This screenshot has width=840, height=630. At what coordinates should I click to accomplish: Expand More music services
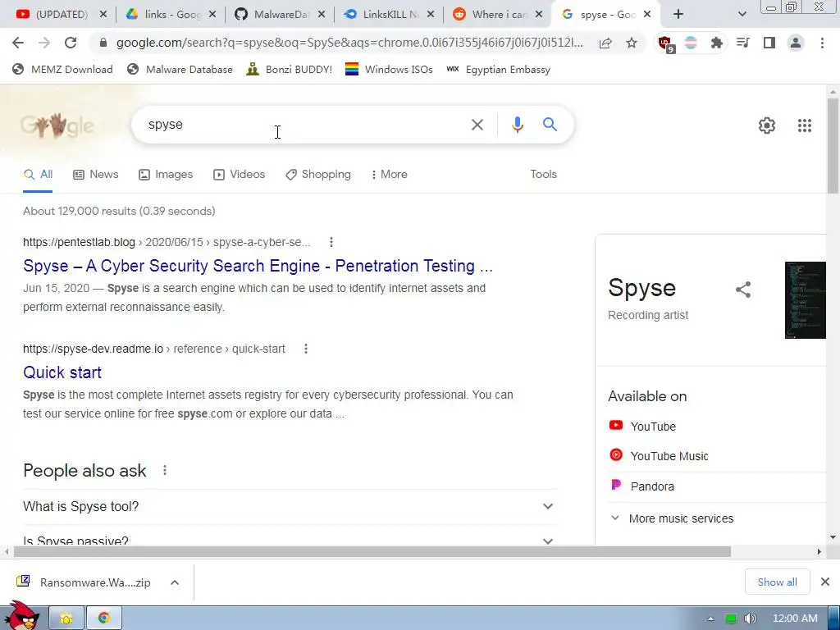click(673, 518)
